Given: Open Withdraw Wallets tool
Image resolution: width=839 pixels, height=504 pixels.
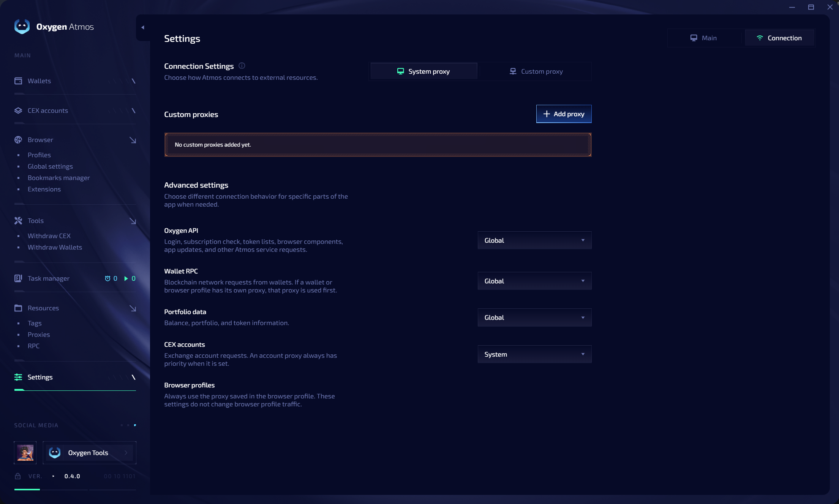Looking at the screenshot, I should point(55,247).
